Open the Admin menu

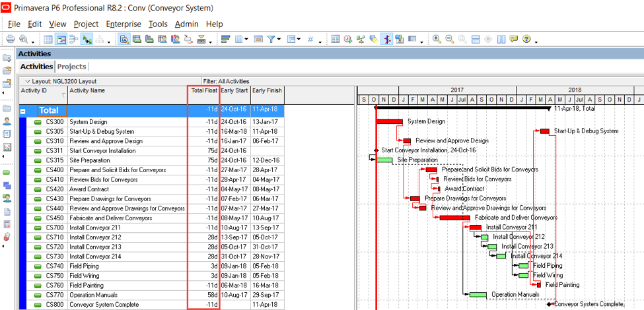tap(186, 24)
